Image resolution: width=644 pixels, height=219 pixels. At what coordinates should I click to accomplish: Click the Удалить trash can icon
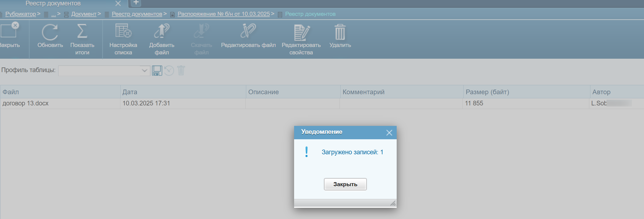340,32
